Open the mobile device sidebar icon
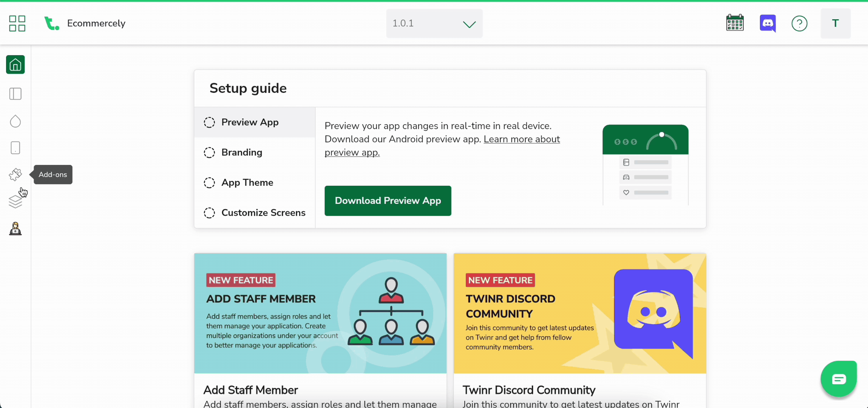 15,148
